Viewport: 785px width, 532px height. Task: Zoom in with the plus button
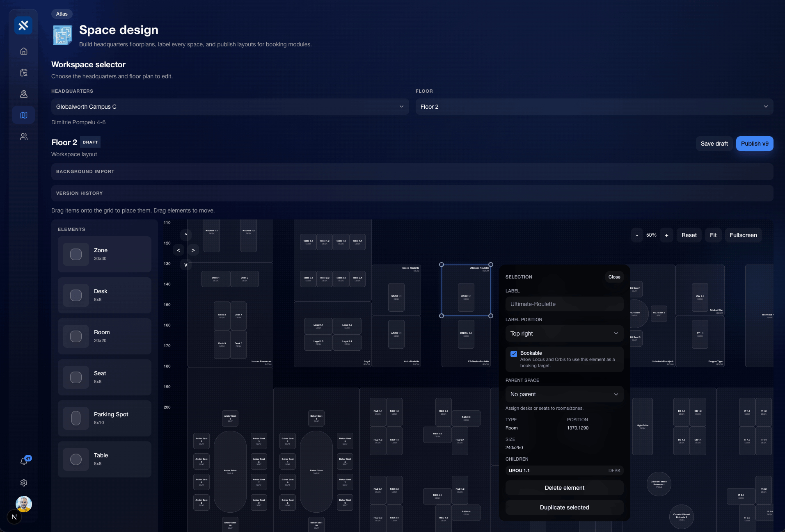(666, 235)
